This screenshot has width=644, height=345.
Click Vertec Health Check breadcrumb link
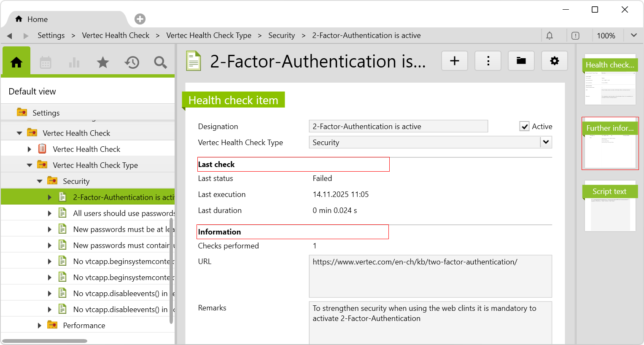pos(116,35)
